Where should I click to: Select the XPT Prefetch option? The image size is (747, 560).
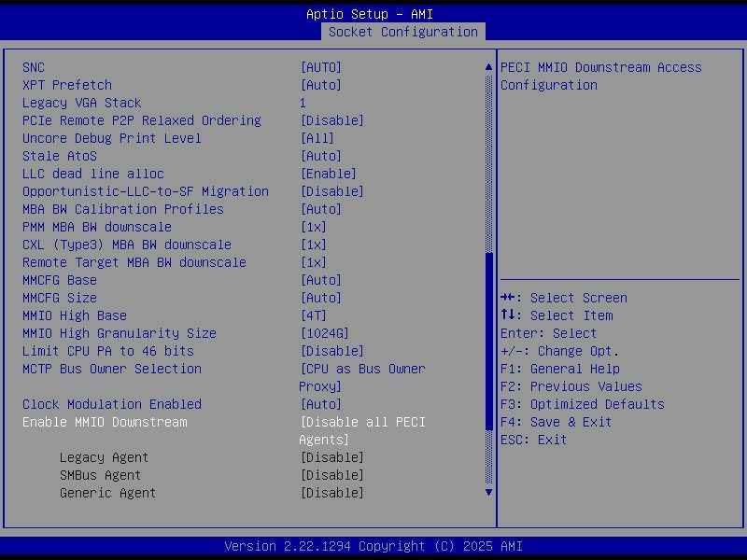pos(67,85)
